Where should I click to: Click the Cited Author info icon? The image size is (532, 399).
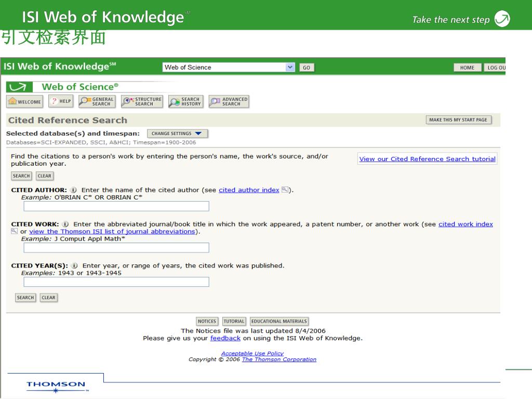click(73, 190)
